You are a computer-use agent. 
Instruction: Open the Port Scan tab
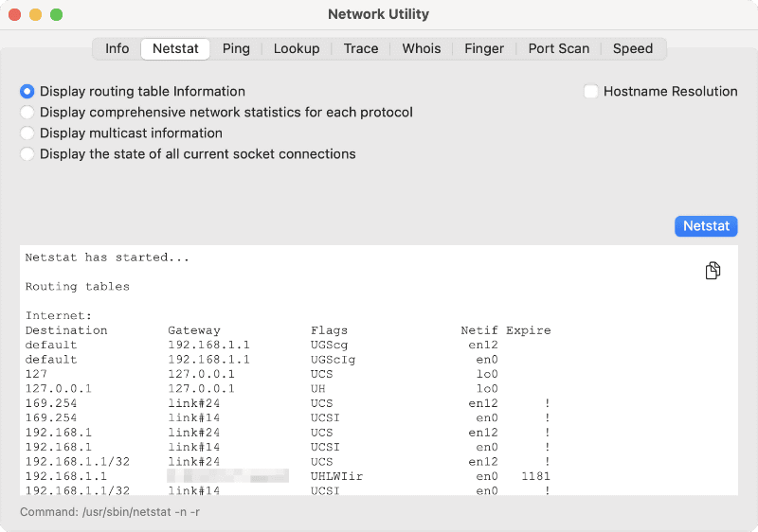point(559,49)
